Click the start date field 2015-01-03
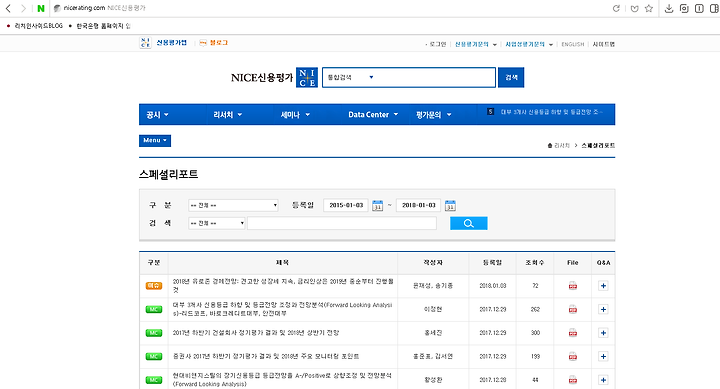 pyautogui.click(x=346, y=205)
